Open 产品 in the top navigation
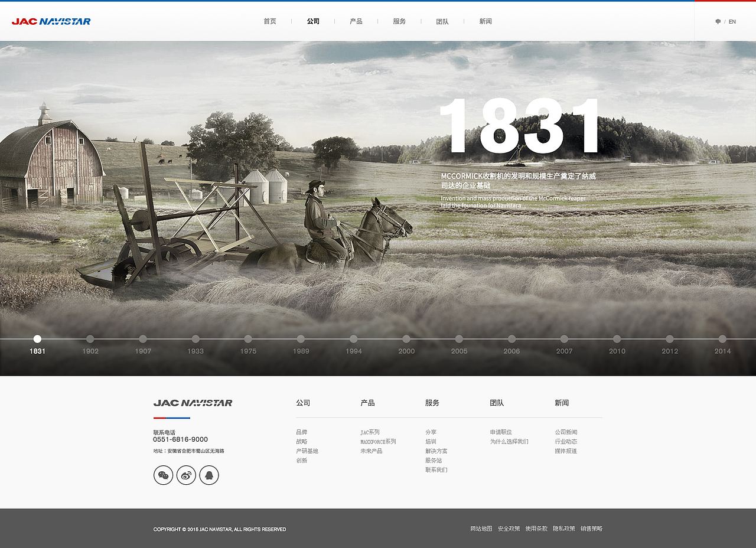756x548 pixels. pyautogui.click(x=356, y=21)
